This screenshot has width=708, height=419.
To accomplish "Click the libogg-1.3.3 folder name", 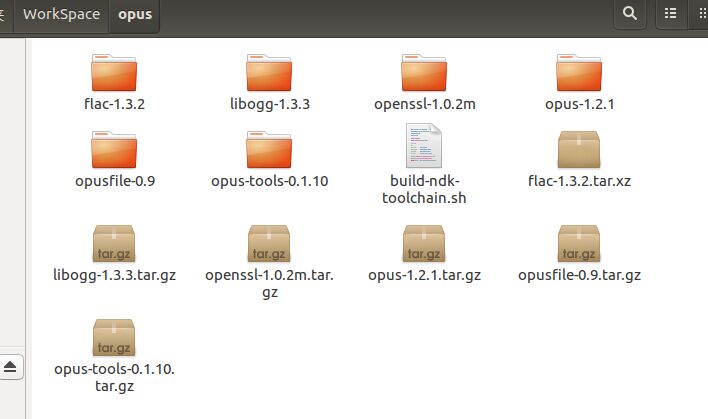I will click(x=270, y=104).
